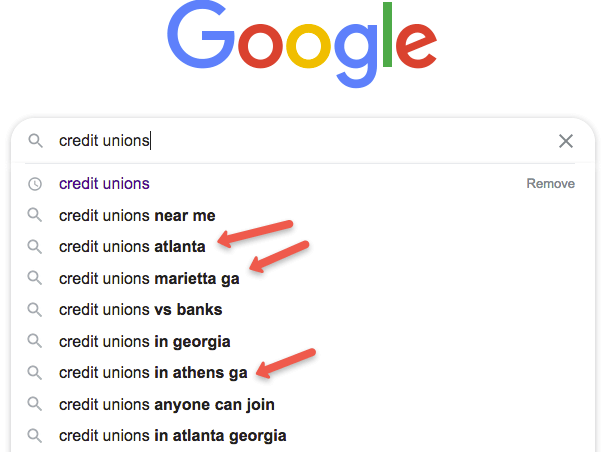The width and height of the screenshot is (612, 452).
Task: Click the magnifier icon beside 'vs banks' suggestion
Action: tap(35, 310)
